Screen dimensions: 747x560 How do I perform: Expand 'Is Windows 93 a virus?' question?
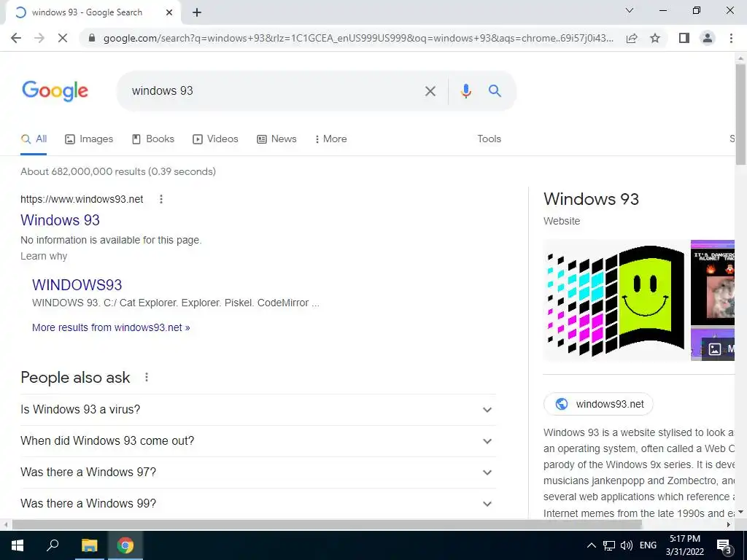(258, 410)
